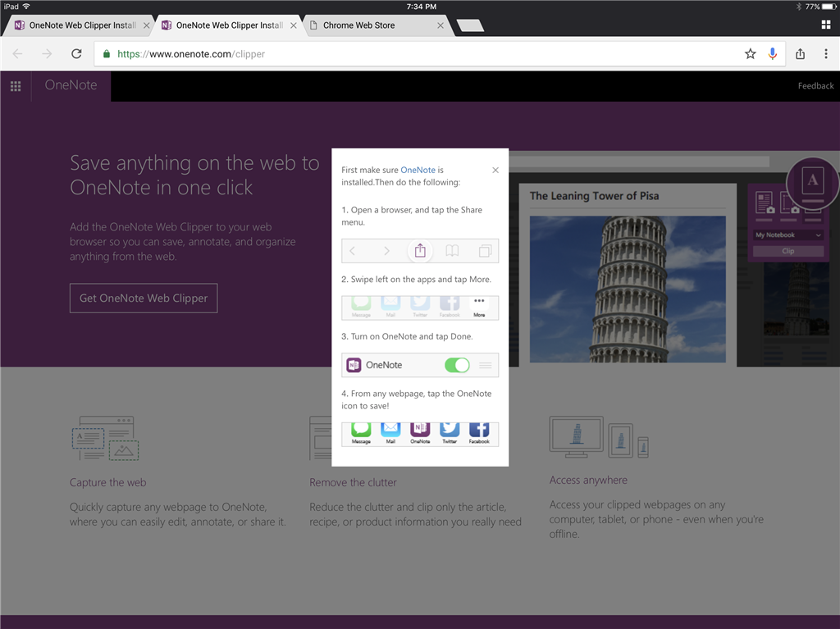Reload the page with the refresh icon

pos(76,53)
